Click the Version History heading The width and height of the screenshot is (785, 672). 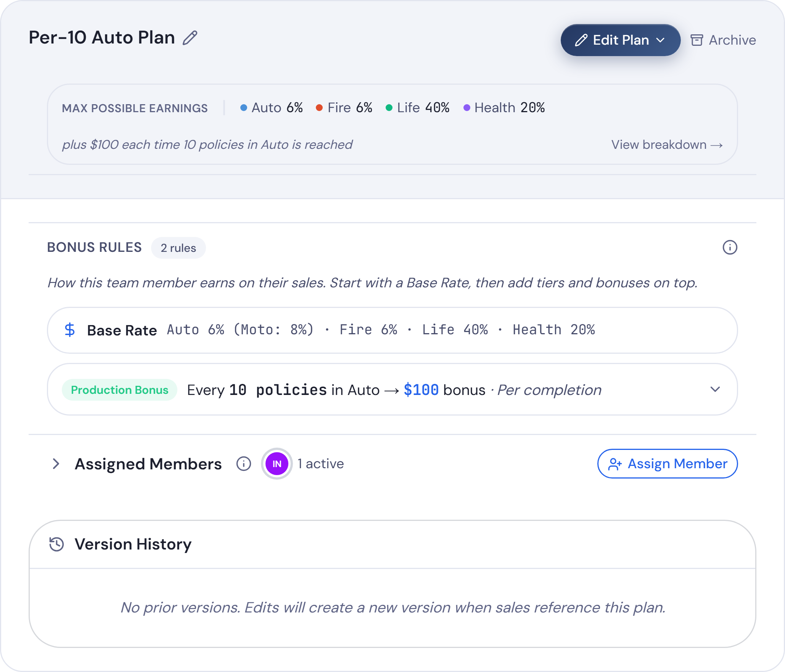(133, 544)
